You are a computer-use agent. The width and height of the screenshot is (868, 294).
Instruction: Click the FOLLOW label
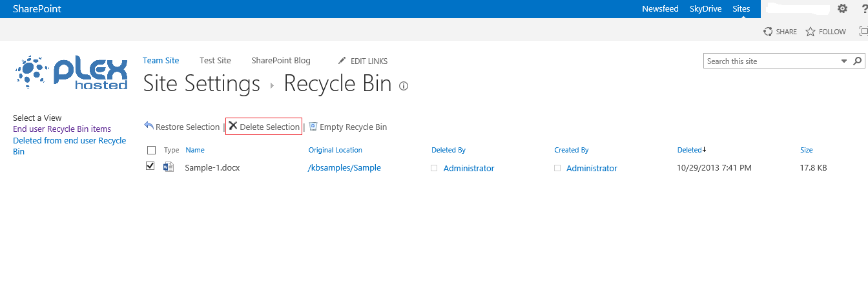[x=832, y=32]
